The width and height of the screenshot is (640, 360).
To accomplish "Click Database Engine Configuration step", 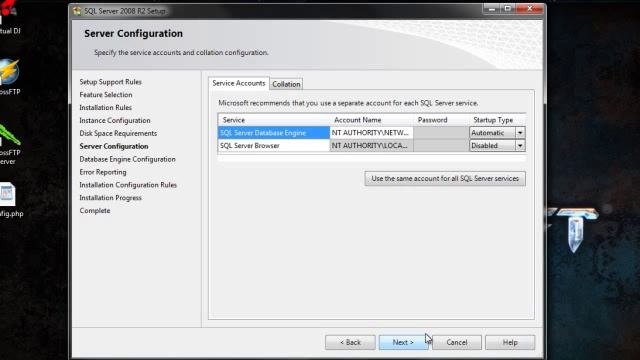I will (x=127, y=159).
